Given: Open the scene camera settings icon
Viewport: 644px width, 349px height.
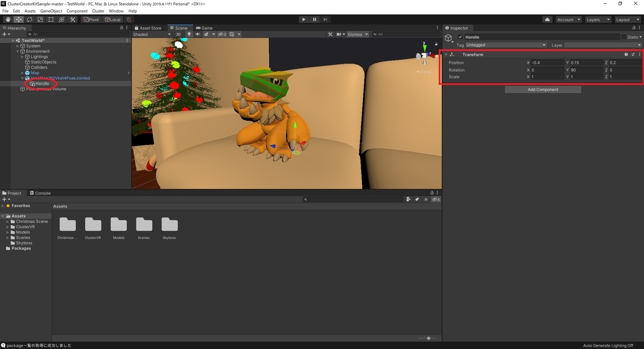Looking at the screenshot, I should coord(340,34).
